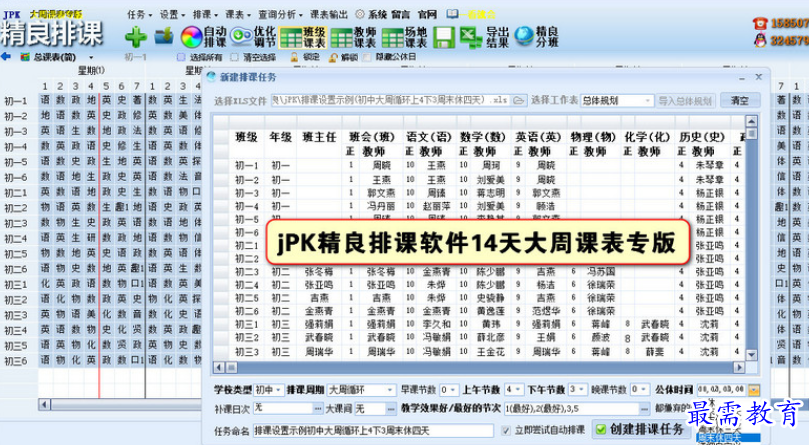Select the 初三-6 row in main timetable
The height and width of the screenshot is (445, 809).
click(x=15, y=361)
